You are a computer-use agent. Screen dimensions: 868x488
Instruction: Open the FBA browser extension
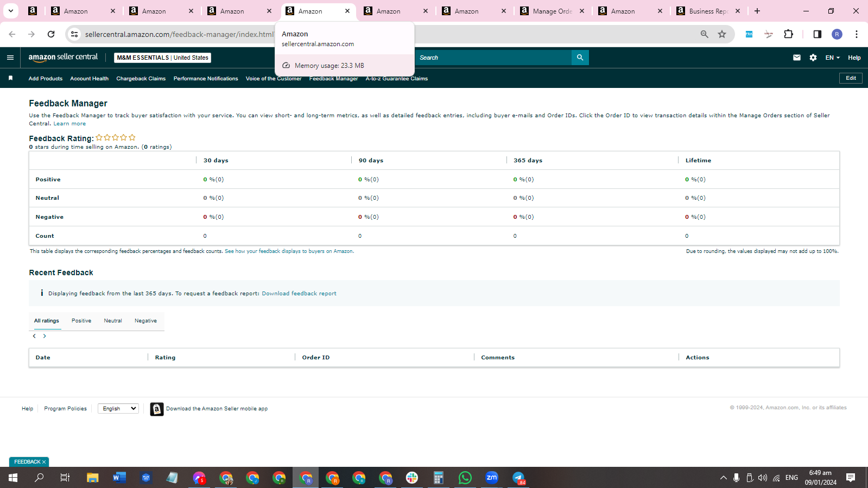coord(749,34)
